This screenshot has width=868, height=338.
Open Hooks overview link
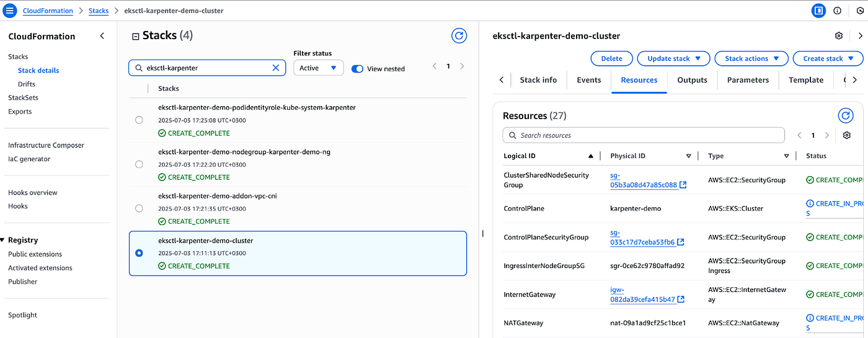(x=33, y=192)
